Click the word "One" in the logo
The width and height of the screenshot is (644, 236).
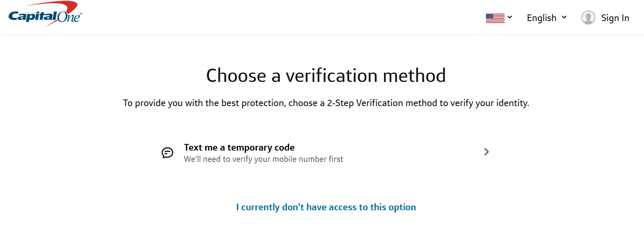click(x=68, y=17)
